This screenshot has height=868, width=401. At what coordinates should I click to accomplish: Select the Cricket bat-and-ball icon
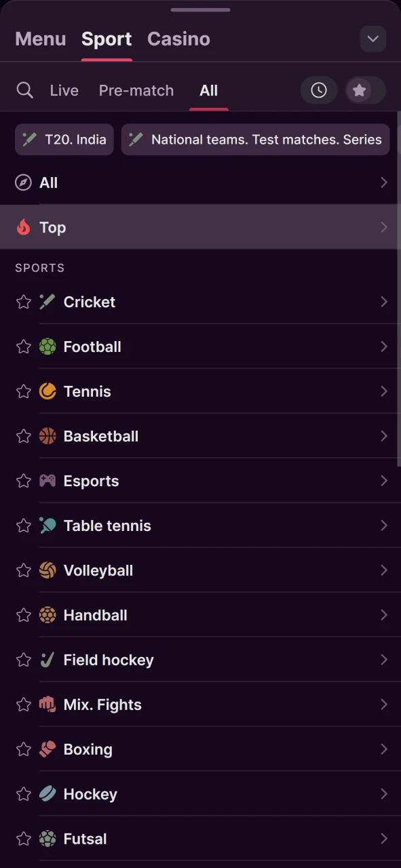(46, 301)
